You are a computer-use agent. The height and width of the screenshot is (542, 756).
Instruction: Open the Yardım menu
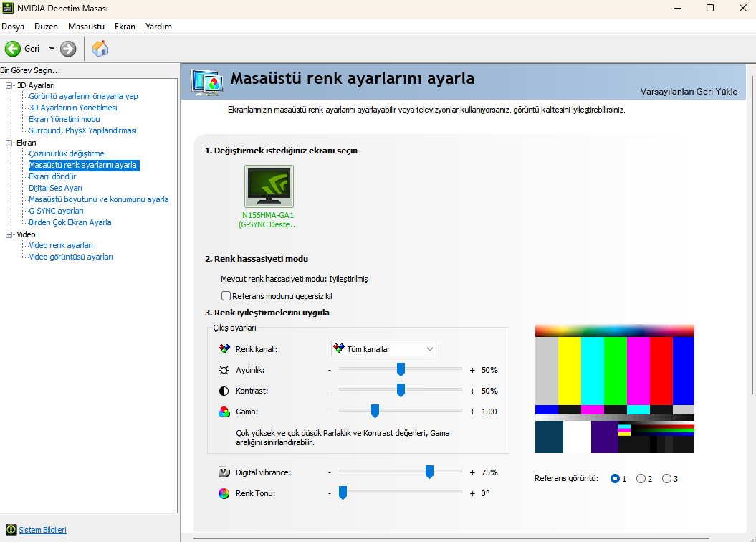(158, 27)
